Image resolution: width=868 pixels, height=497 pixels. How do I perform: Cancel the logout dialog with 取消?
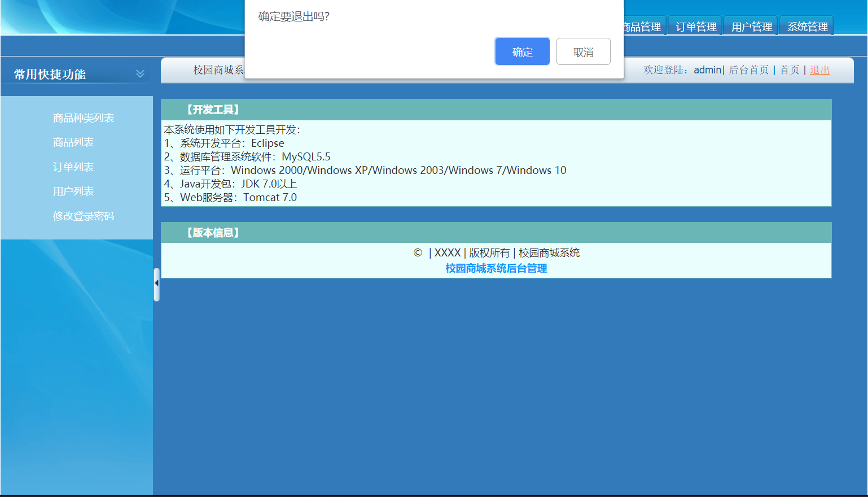pyautogui.click(x=583, y=51)
